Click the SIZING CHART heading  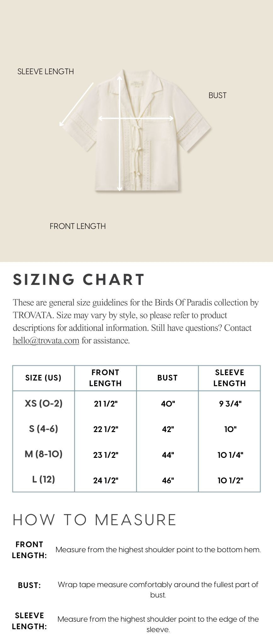79,280
